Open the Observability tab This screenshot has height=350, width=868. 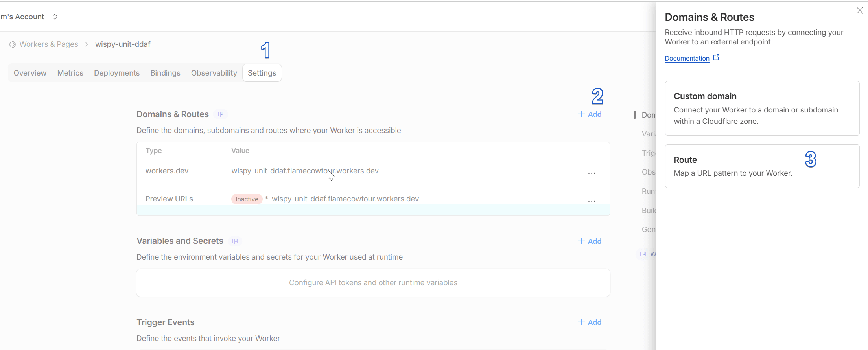[x=214, y=73]
